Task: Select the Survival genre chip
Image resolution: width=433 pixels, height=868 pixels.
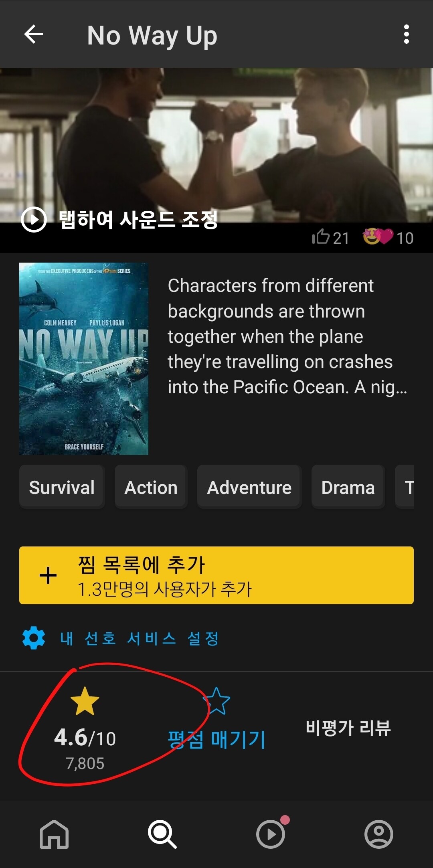Action: click(62, 487)
